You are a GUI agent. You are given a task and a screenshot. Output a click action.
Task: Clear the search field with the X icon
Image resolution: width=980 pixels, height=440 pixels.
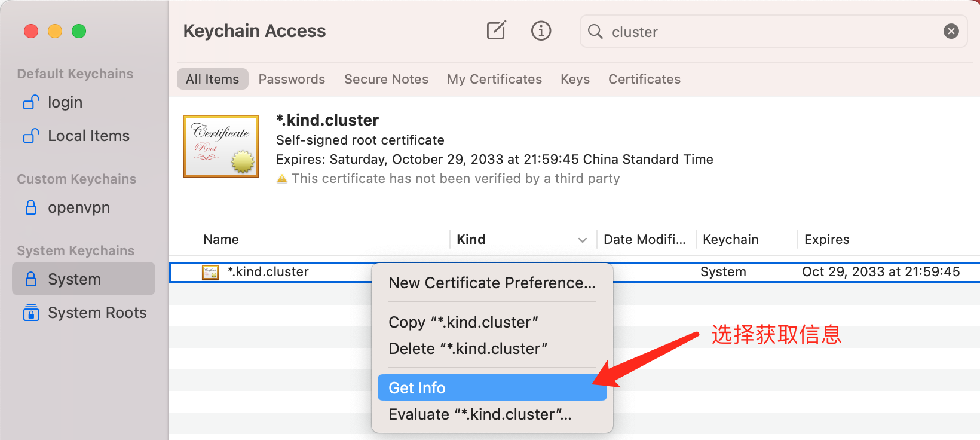(x=951, y=31)
